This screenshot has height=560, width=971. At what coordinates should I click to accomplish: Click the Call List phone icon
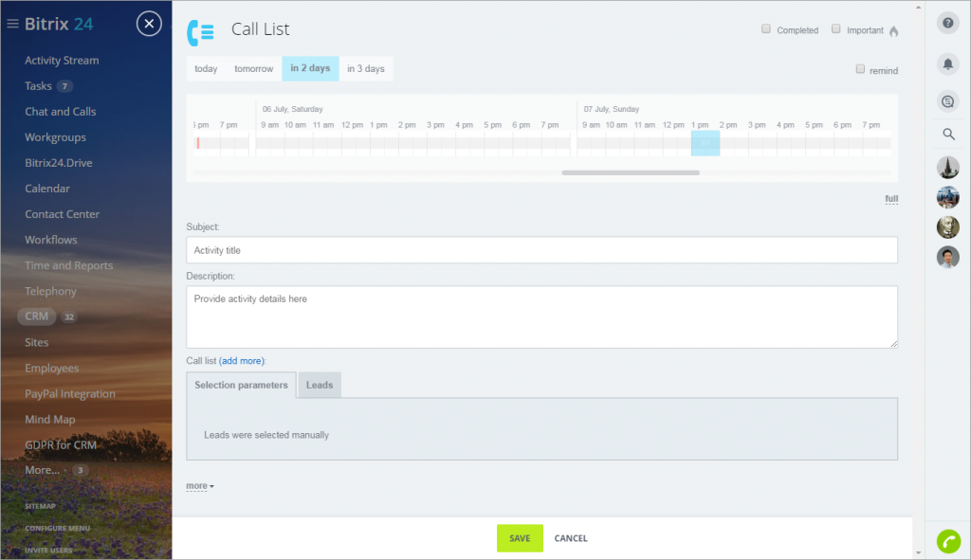pyautogui.click(x=201, y=33)
